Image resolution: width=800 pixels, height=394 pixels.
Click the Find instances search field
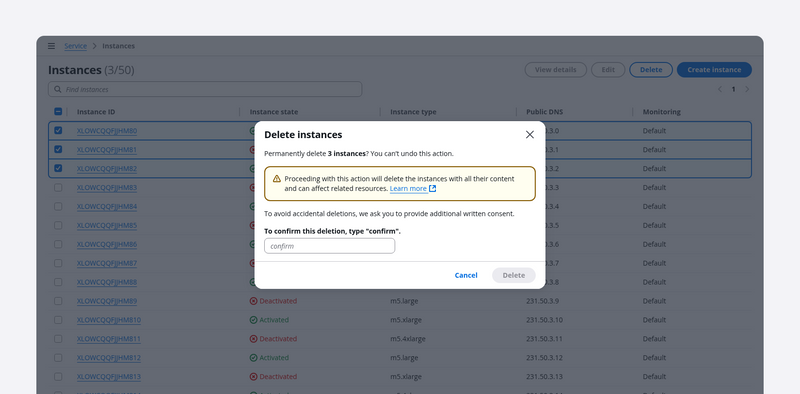click(x=205, y=89)
